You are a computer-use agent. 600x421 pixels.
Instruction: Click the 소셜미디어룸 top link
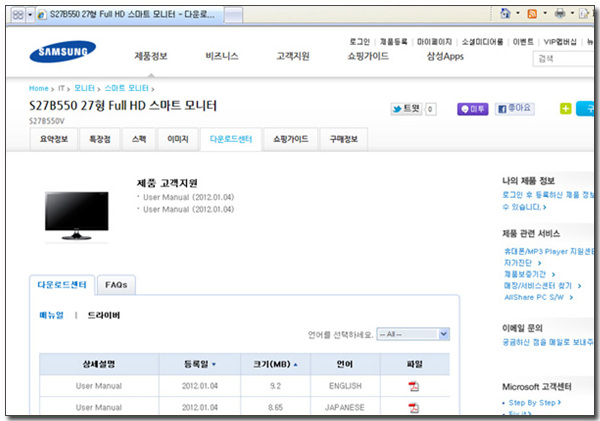tap(482, 42)
